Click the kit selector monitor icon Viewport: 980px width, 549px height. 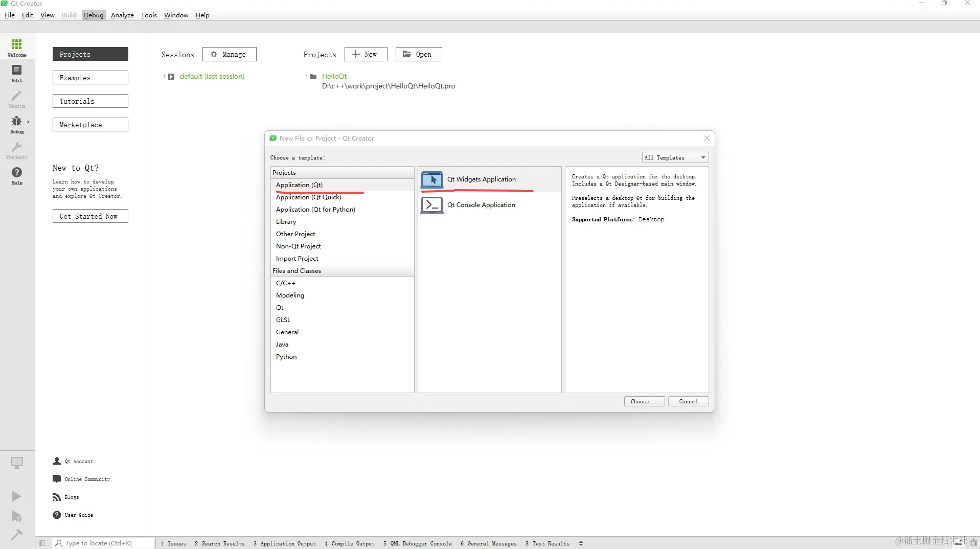(x=17, y=463)
